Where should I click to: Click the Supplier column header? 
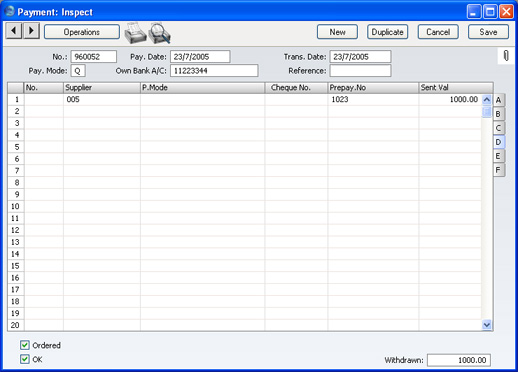(102, 88)
